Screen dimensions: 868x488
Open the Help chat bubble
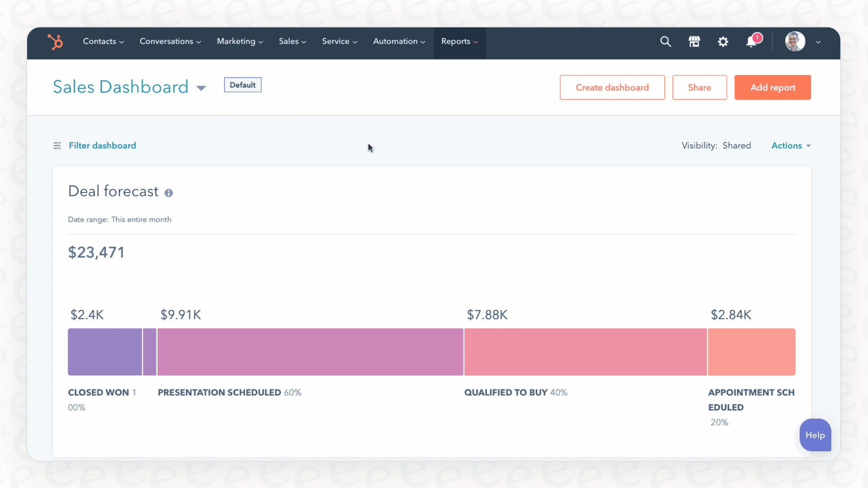[x=815, y=435]
